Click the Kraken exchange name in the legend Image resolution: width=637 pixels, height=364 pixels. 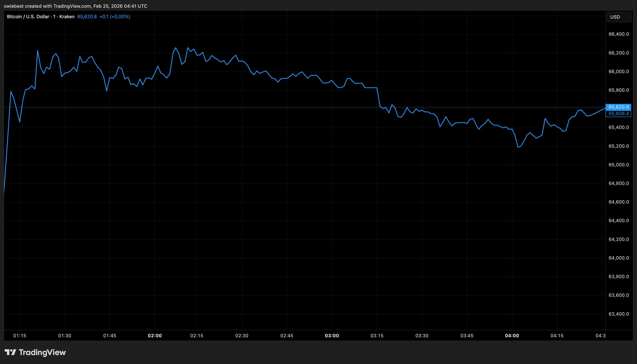pos(67,17)
